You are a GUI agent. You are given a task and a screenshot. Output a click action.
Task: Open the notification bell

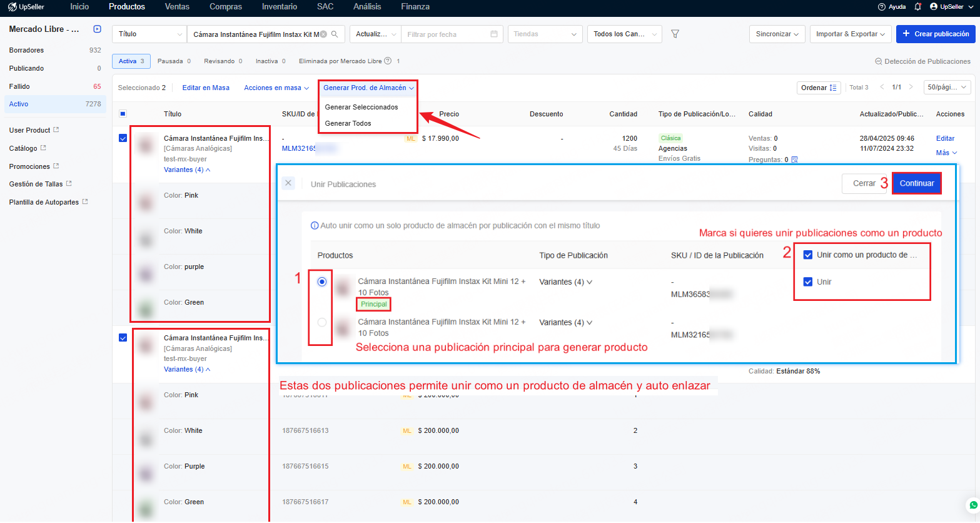917,7
